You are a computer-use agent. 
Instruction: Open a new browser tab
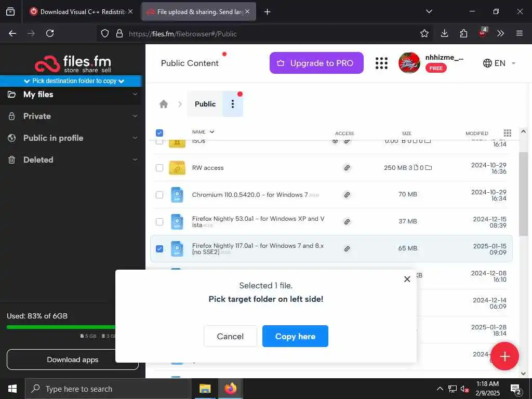tap(267, 12)
